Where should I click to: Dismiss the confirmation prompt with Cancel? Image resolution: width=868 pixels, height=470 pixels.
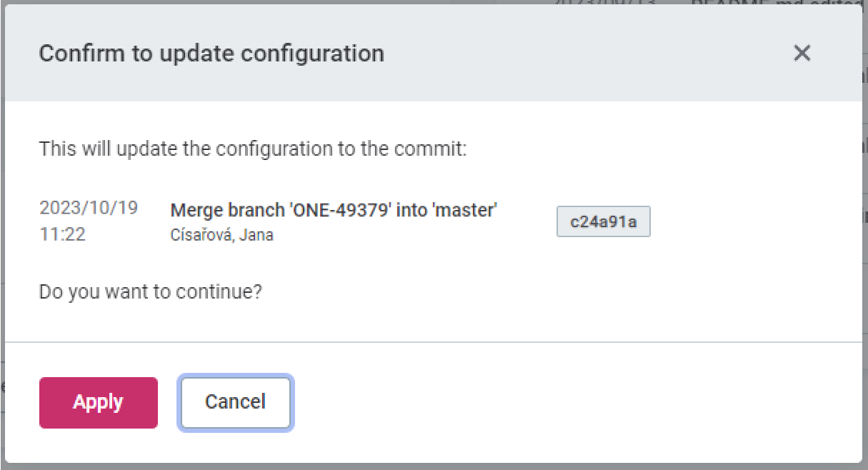(x=235, y=402)
